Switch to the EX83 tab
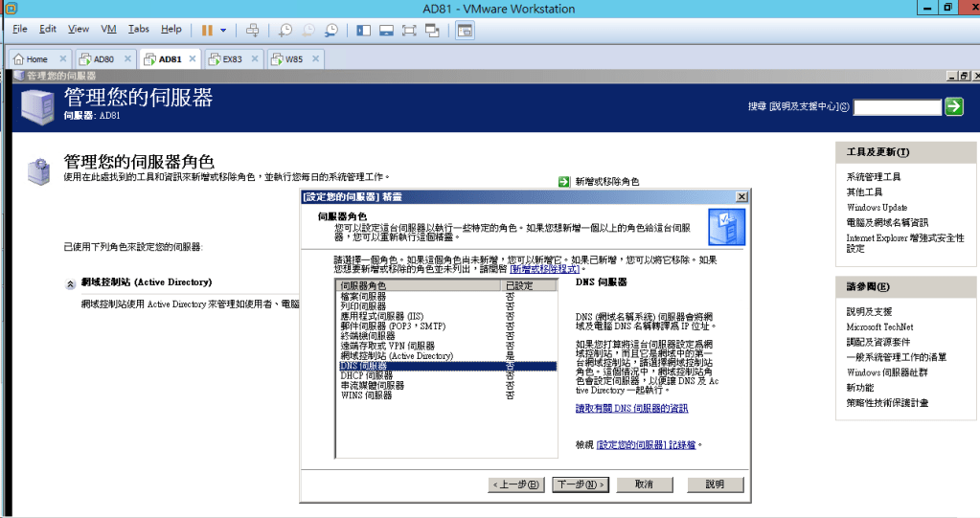This screenshot has width=980, height=518. [x=232, y=58]
